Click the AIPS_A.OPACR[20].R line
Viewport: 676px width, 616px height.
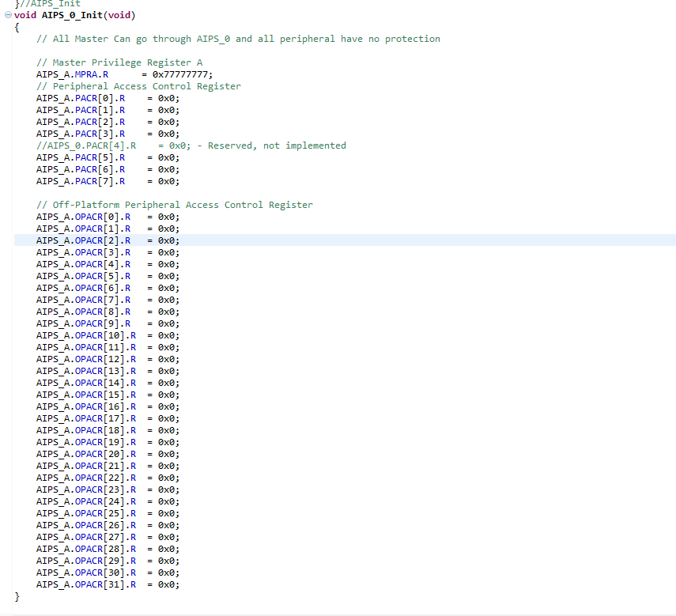(x=108, y=454)
